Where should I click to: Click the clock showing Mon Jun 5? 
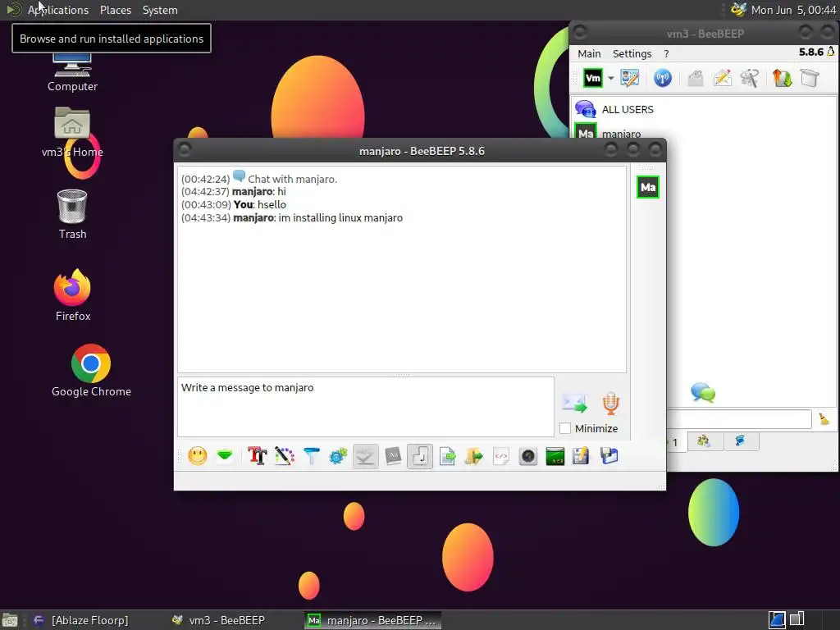click(793, 10)
